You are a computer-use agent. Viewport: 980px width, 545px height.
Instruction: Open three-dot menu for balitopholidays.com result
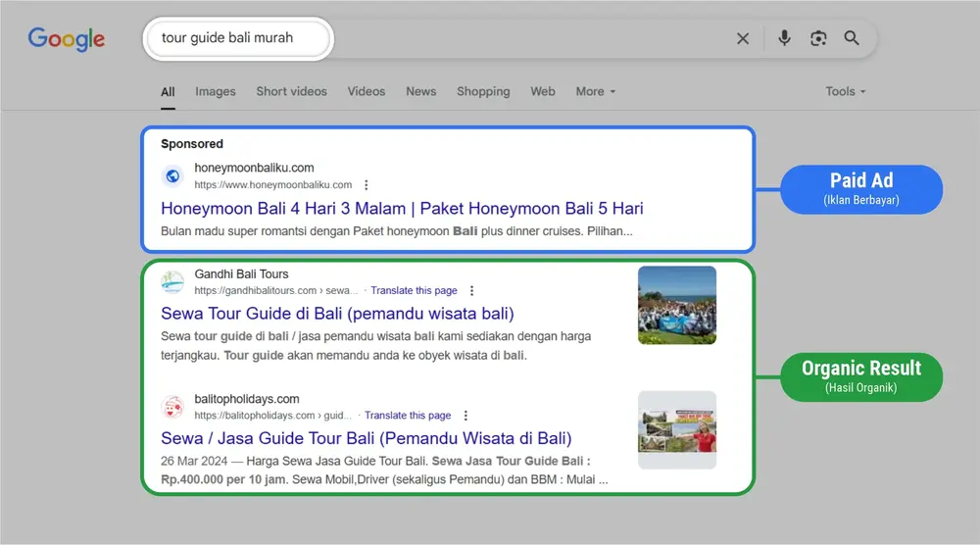click(465, 416)
